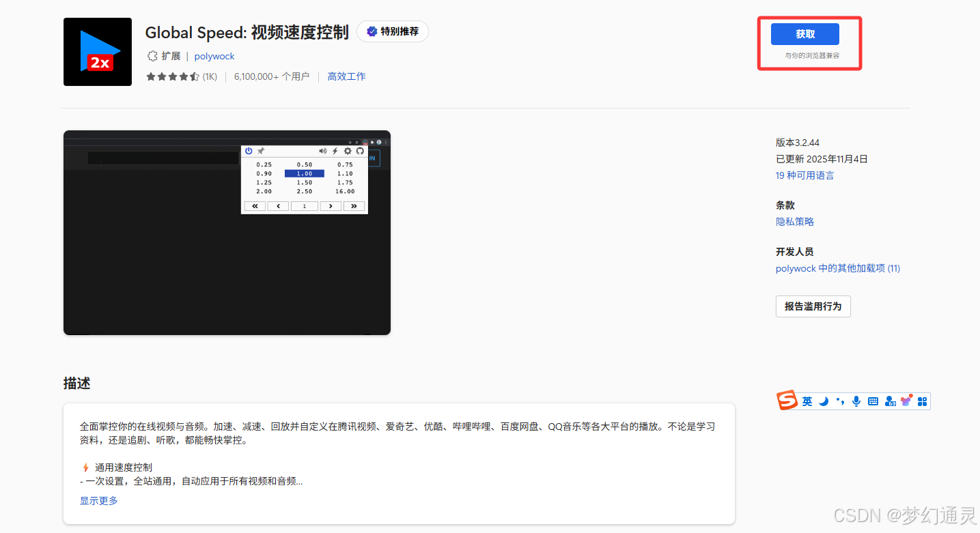This screenshot has height=533, width=980.
Task: Open the shirt-shaped skin icon in Sogou bar
Action: click(906, 401)
